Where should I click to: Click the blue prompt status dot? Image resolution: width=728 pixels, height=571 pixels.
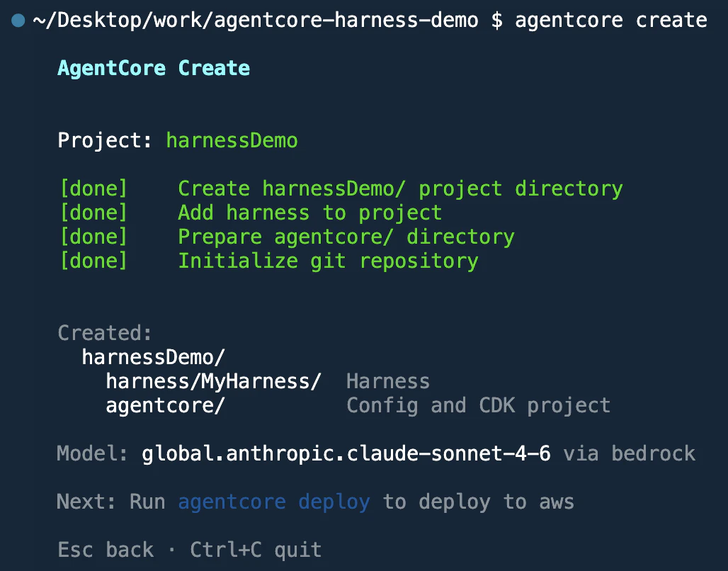point(18,21)
